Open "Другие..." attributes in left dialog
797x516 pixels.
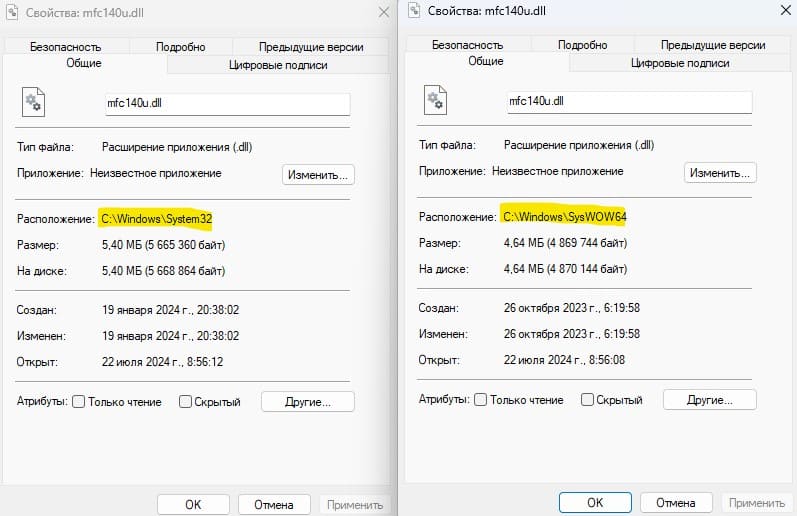[x=308, y=402]
